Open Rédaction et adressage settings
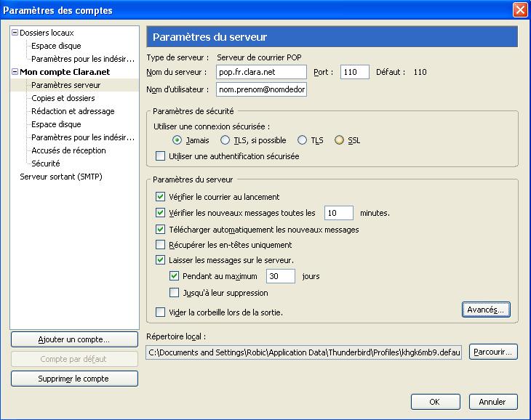Screen dimensions: 531x420 coord(73,111)
